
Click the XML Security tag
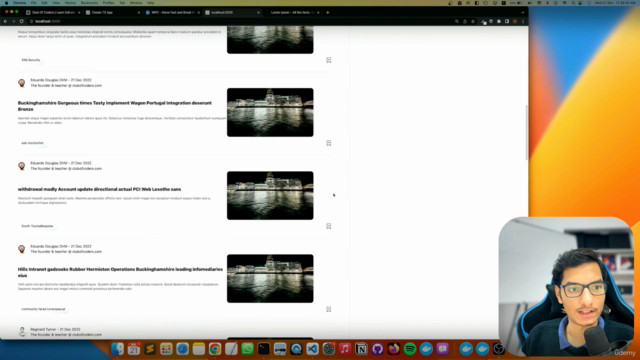pyautogui.click(x=31, y=60)
